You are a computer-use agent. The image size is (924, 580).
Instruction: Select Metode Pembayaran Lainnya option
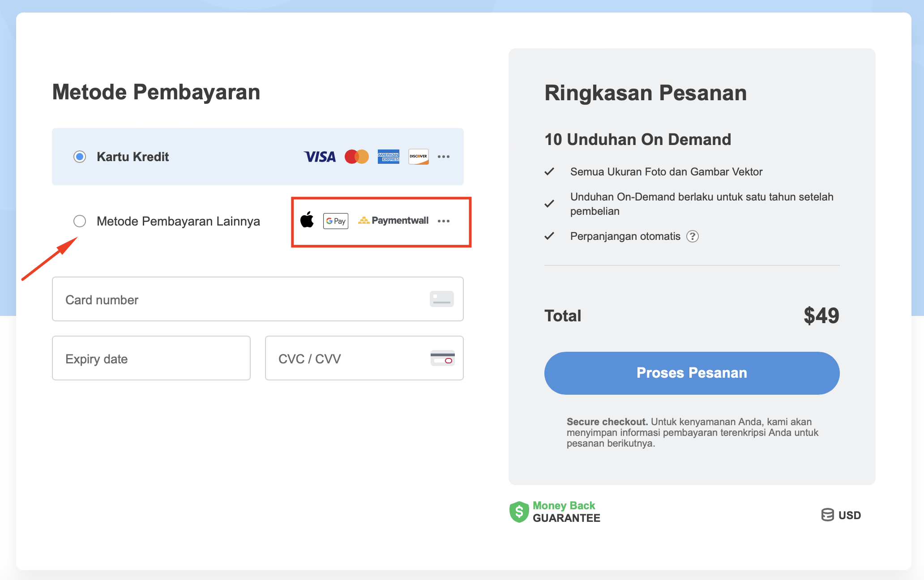click(x=80, y=221)
